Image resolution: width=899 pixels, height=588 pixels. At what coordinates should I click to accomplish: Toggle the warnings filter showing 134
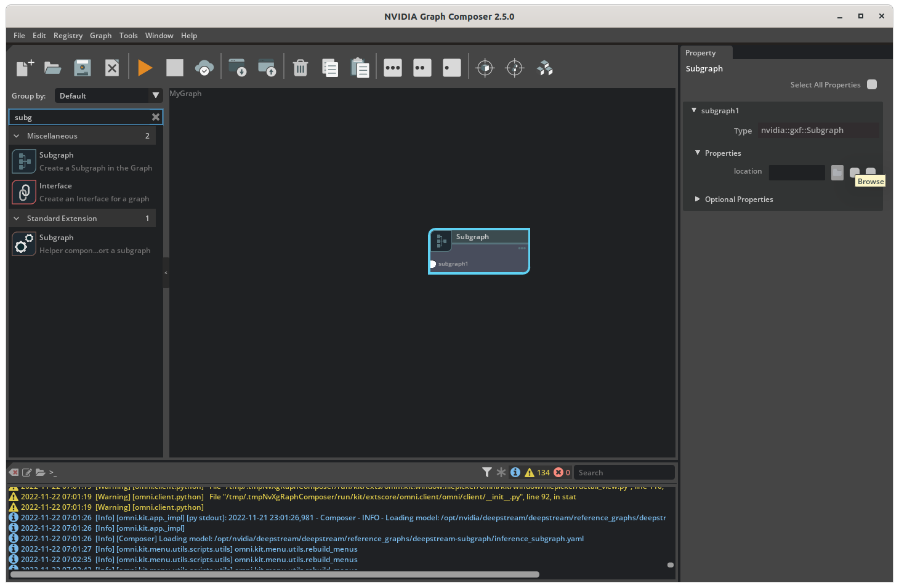point(537,472)
